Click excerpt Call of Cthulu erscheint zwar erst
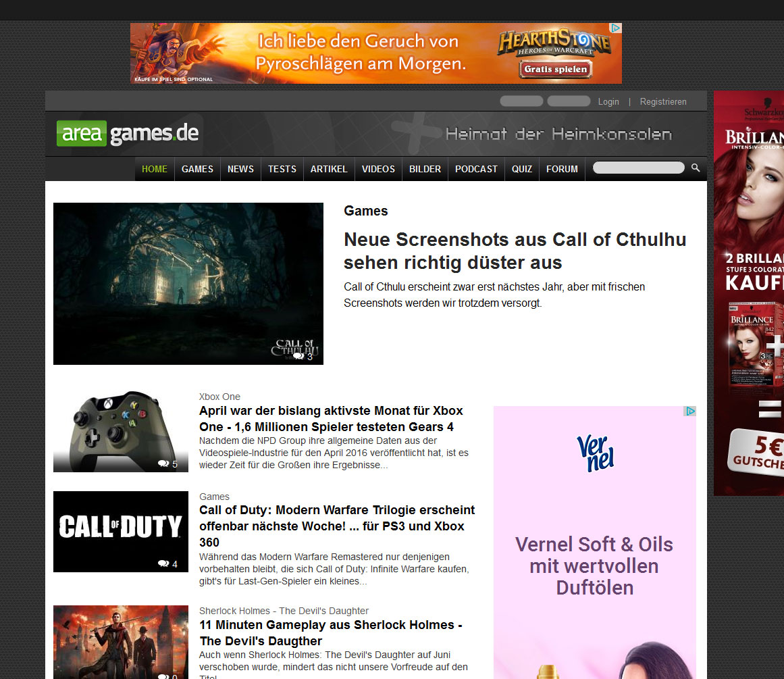Viewport: 784px width, 679px height. [494, 295]
